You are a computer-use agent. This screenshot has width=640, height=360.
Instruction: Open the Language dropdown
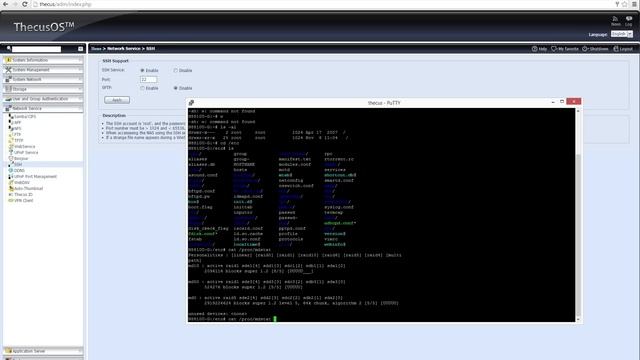click(622, 34)
